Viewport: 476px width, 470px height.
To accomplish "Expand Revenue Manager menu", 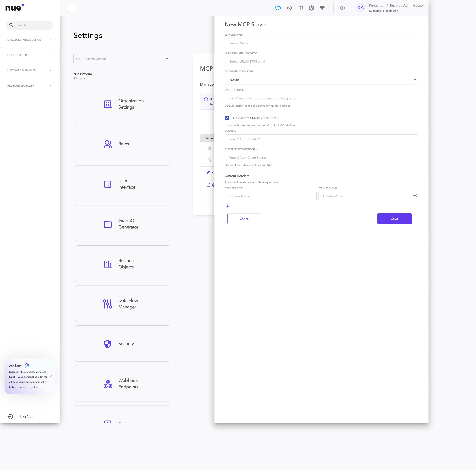I will click(30, 85).
